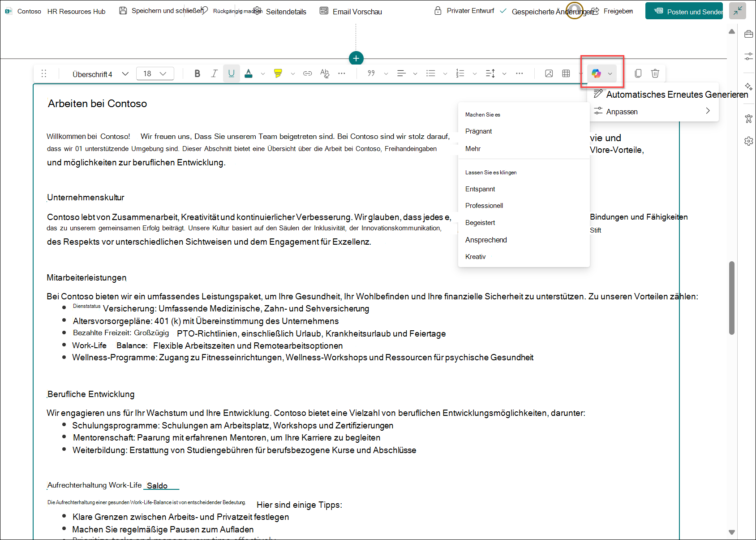Open Email Vorschau

pos(351,11)
